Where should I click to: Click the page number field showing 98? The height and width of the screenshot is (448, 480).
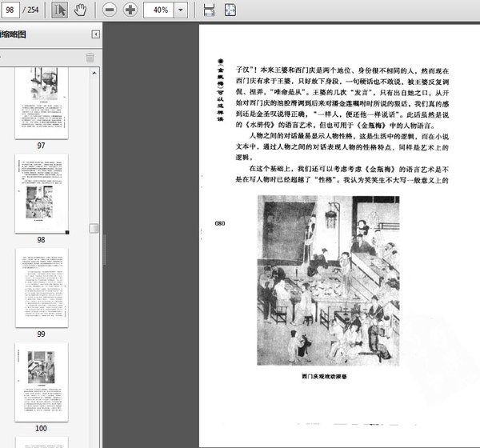[x=10, y=10]
